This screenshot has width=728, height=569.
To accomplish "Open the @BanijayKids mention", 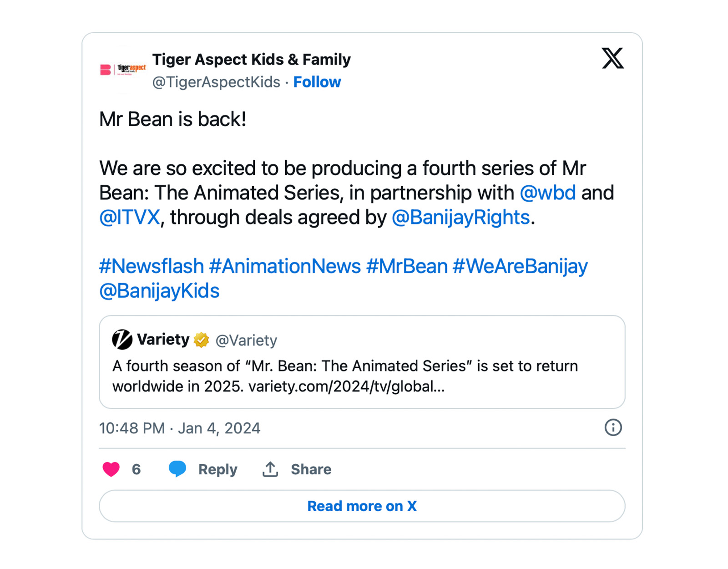I will pyautogui.click(x=159, y=290).
